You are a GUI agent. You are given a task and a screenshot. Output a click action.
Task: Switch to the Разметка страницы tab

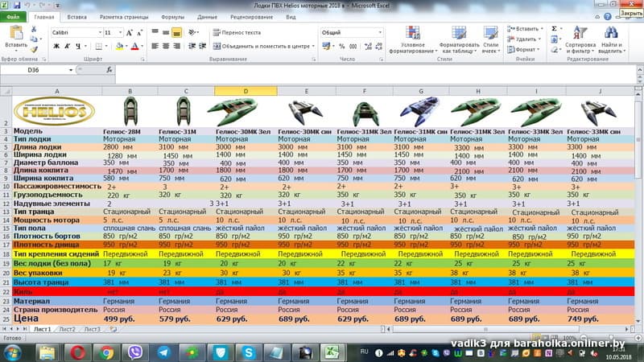click(124, 17)
